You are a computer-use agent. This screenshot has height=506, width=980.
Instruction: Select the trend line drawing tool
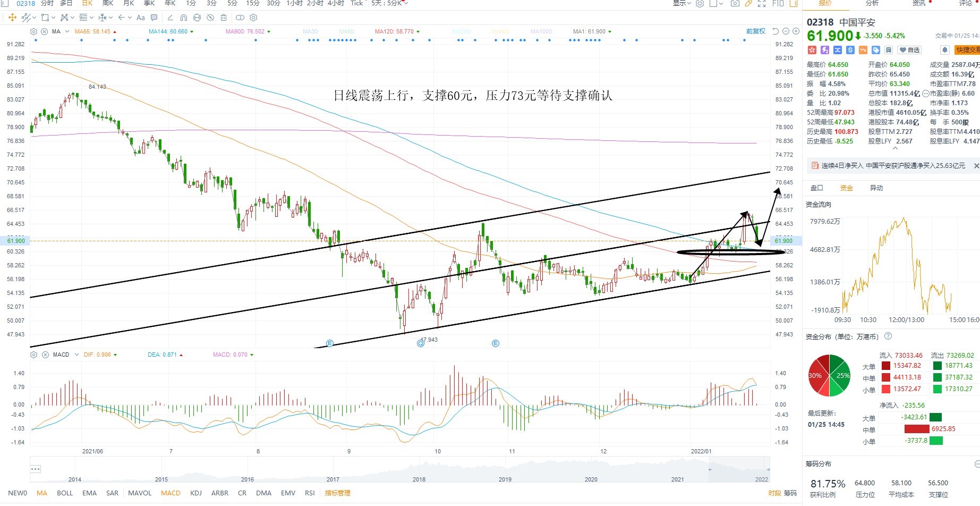pos(26,18)
